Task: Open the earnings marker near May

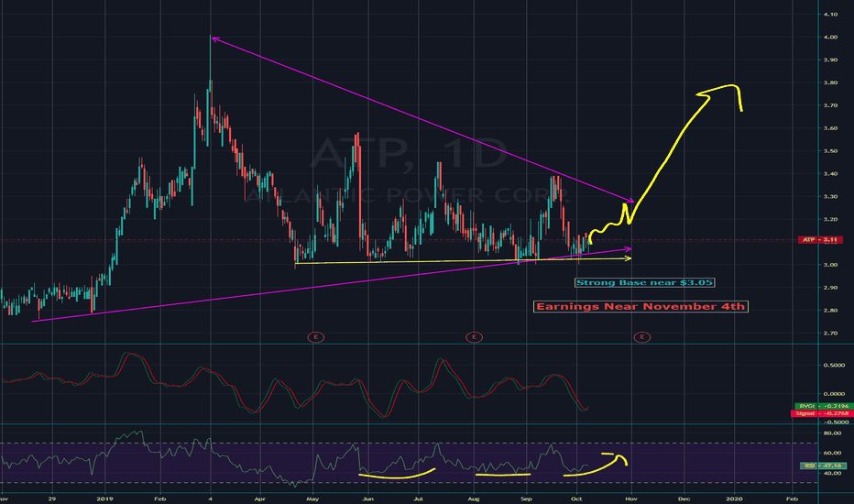Action: pyautogui.click(x=316, y=337)
